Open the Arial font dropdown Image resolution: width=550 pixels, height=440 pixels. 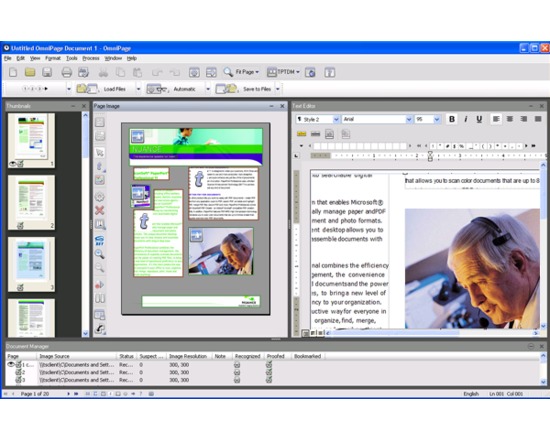pyautogui.click(x=409, y=119)
